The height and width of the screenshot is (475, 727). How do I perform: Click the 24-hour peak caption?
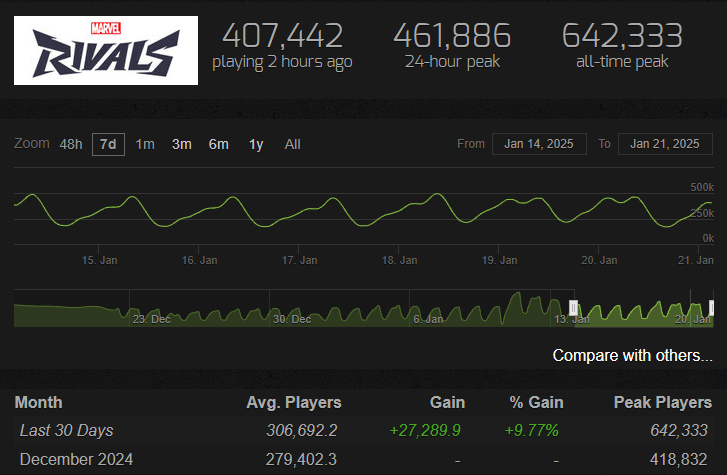(453, 62)
